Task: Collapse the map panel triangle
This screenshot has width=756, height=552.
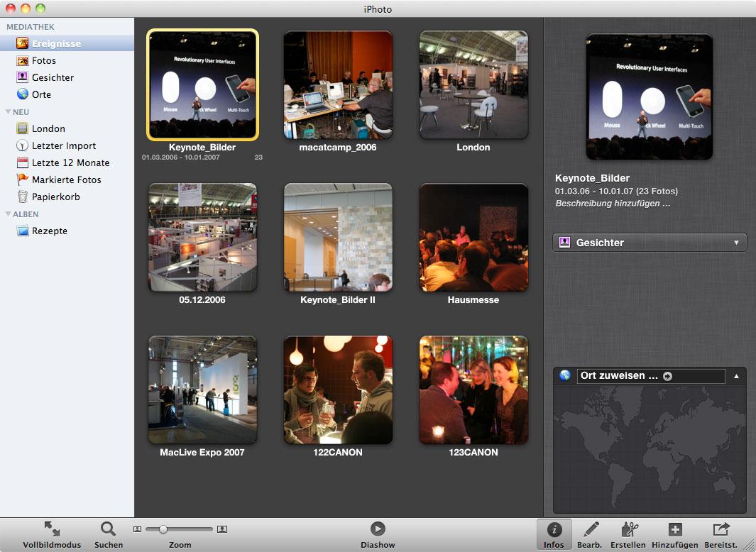Action: tap(736, 376)
